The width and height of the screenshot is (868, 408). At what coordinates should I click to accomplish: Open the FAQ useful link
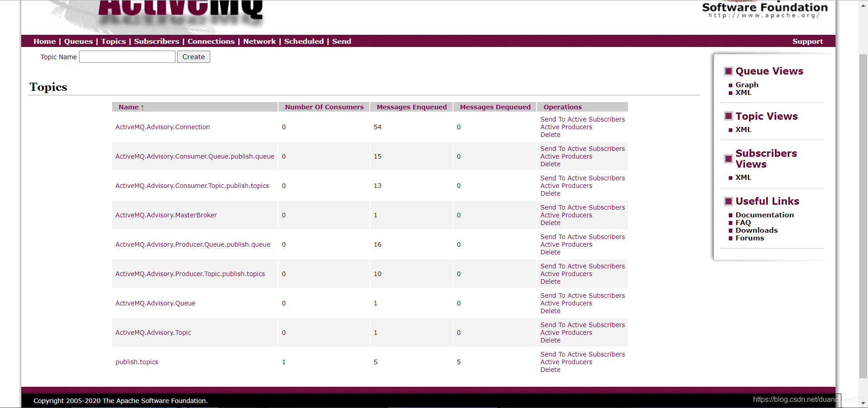pos(743,223)
